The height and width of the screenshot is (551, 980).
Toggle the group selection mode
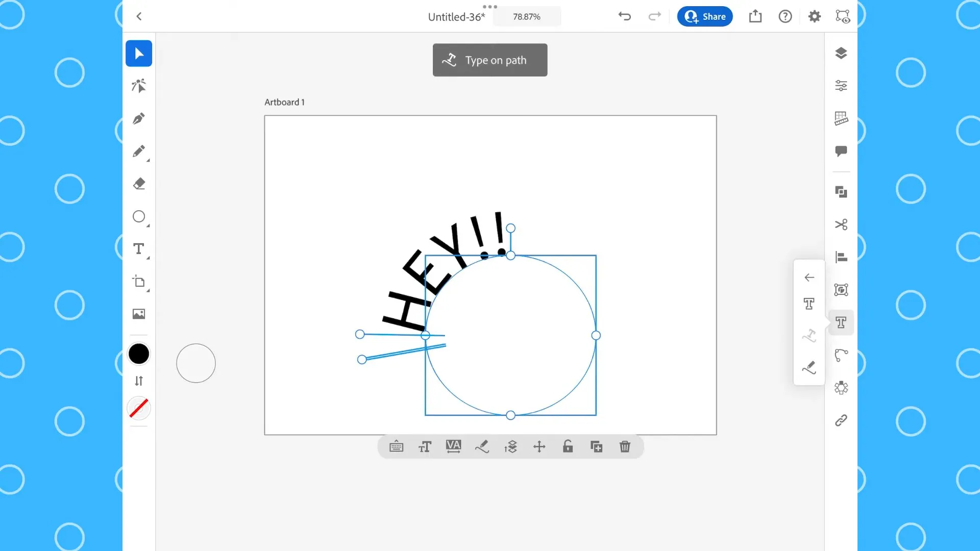(x=841, y=289)
